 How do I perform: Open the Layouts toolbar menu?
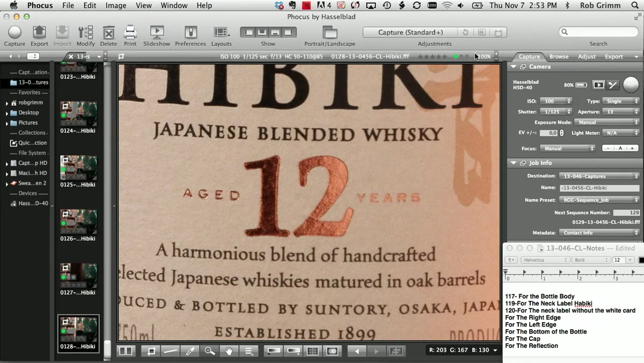click(x=221, y=32)
